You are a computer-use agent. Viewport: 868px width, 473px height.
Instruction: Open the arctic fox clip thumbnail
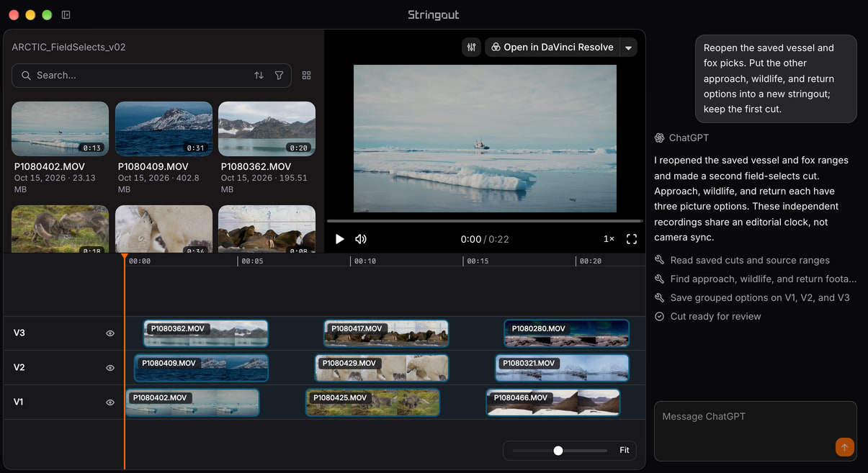pos(60,229)
